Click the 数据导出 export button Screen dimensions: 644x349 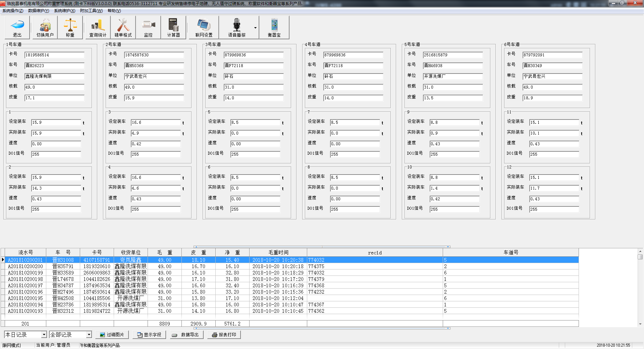[x=186, y=335]
